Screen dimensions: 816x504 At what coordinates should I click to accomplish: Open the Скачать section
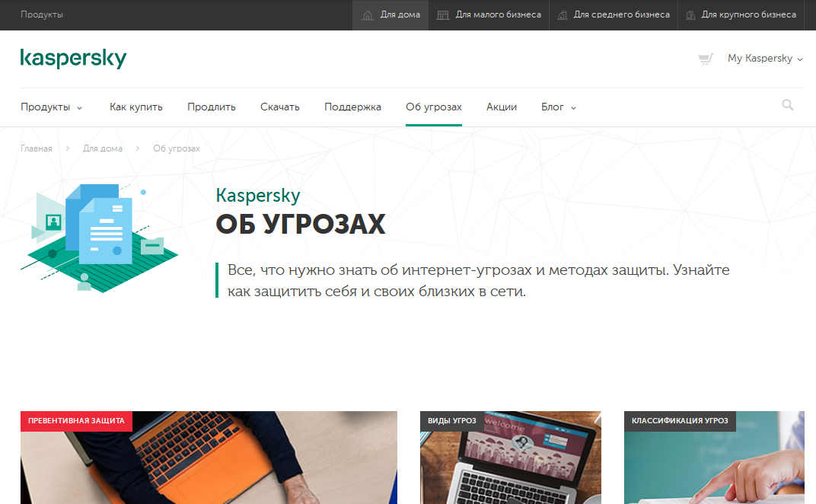pos(280,107)
